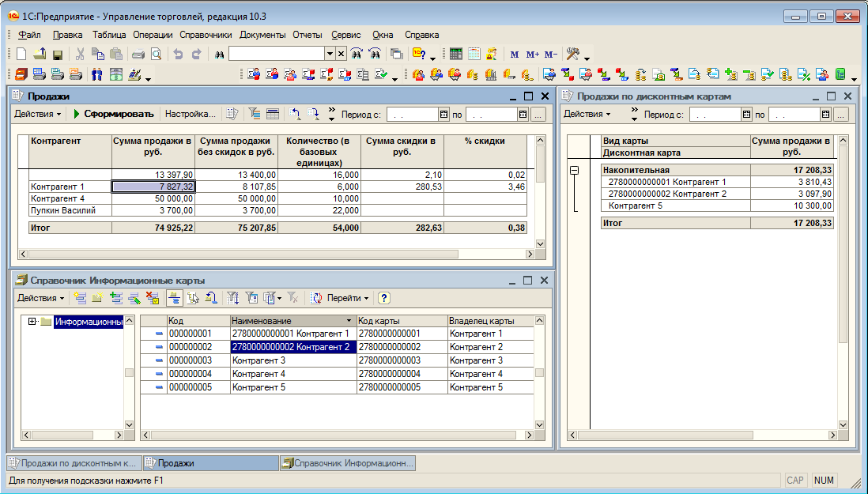Click Сформировать button to generate report
868x494 pixels.
click(113, 114)
